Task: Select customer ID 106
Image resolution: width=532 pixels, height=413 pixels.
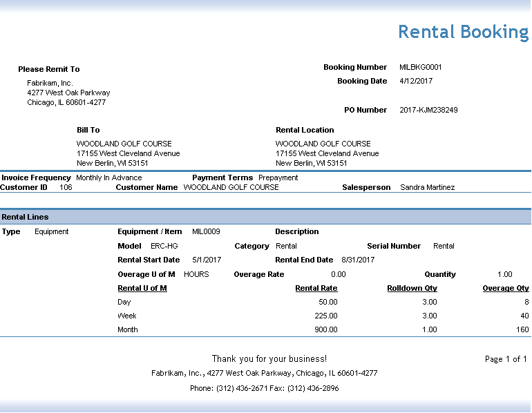Action: [x=66, y=187]
